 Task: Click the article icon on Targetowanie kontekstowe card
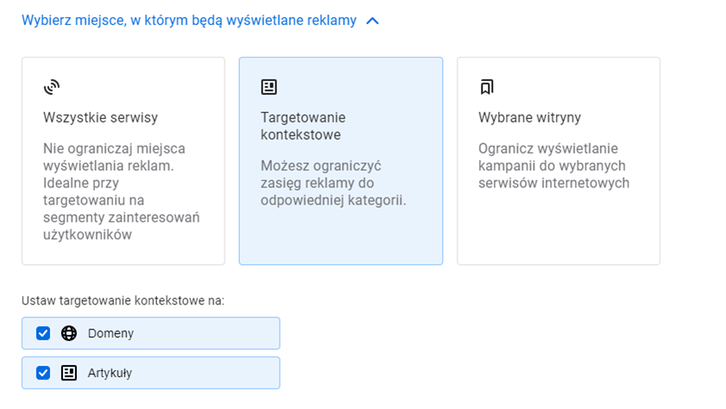click(268, 87)
